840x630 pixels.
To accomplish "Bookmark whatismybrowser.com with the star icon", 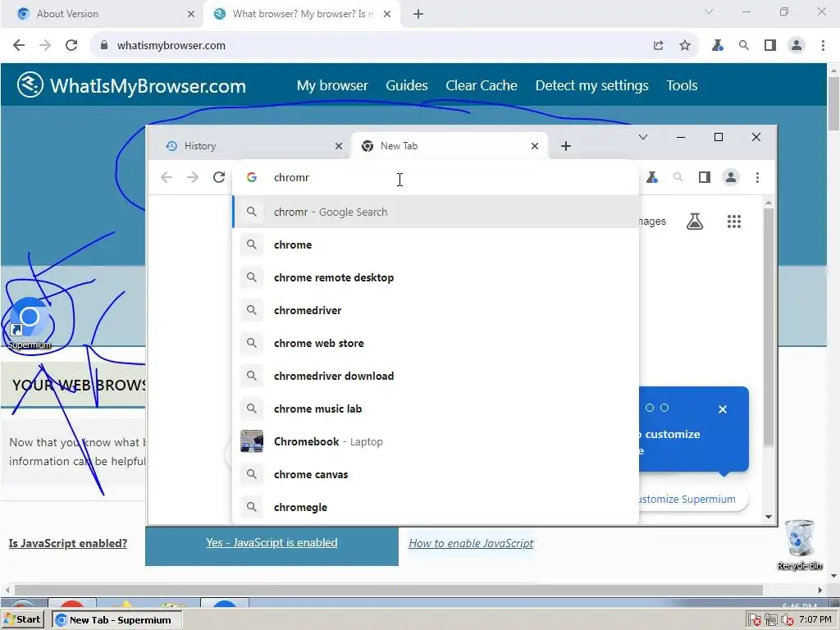I will (685, 46).
